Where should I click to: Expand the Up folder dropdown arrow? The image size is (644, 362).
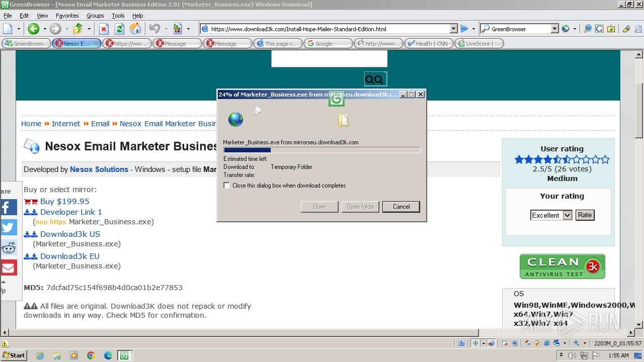pos(89,29)
